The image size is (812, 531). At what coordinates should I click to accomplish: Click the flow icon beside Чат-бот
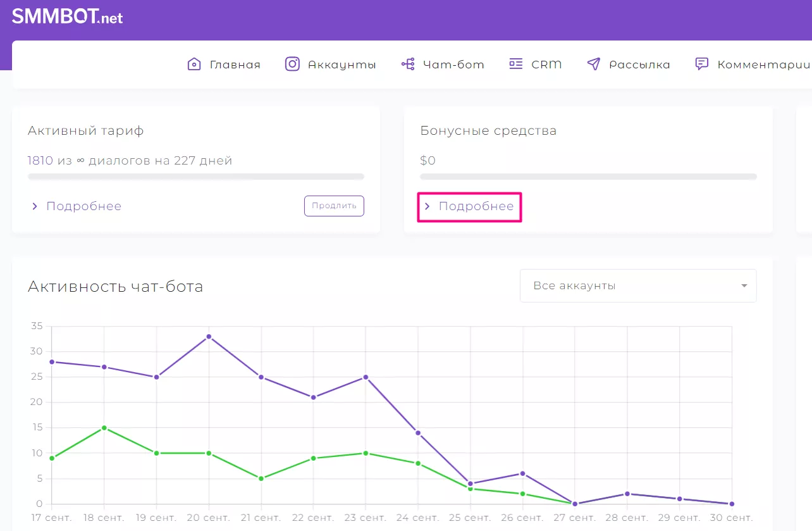(x=408, y=64)
